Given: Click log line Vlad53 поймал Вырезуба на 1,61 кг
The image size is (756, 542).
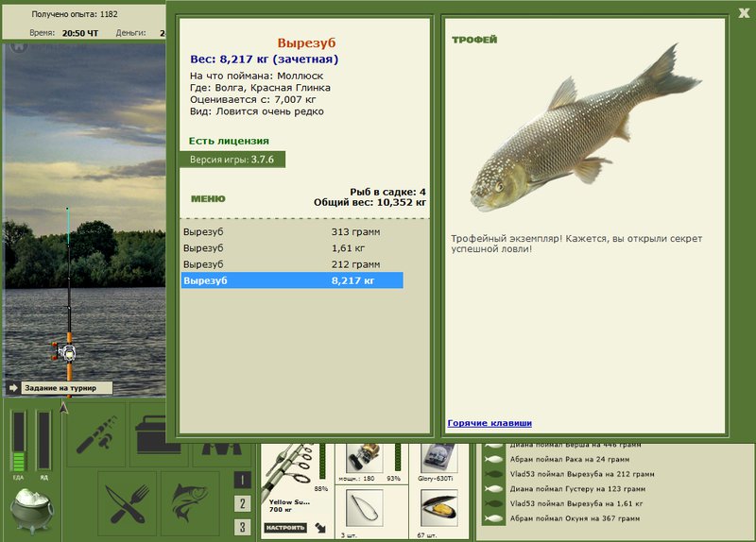Looking at the screenshot, I should [576, 504].
